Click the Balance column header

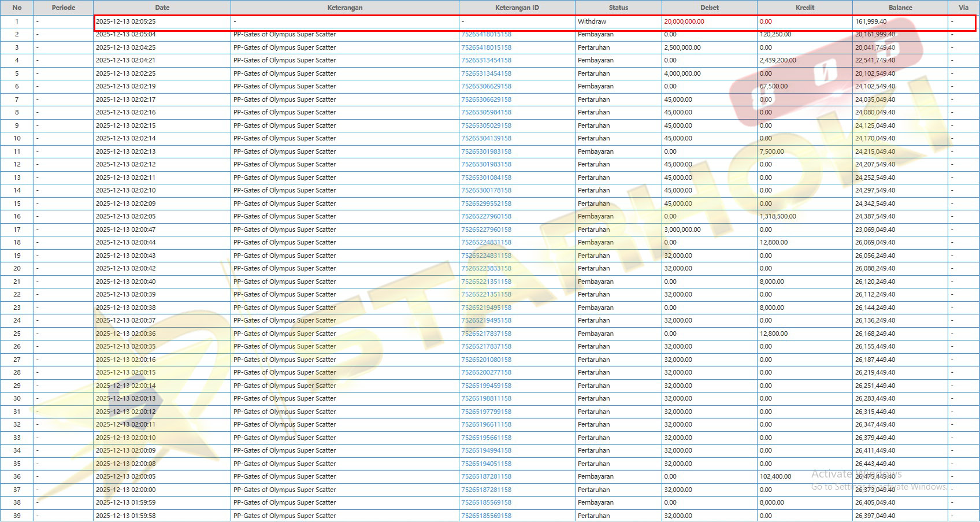[900, 8]
